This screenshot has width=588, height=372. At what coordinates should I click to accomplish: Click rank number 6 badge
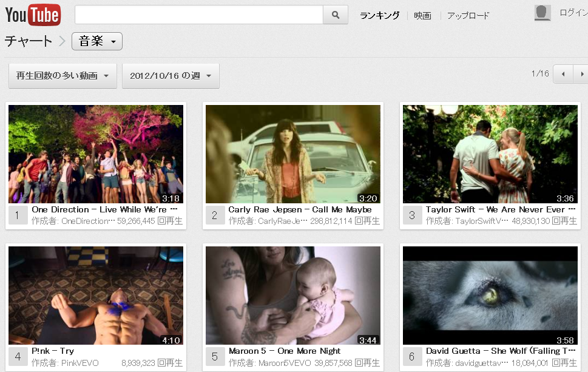(412, 357)
